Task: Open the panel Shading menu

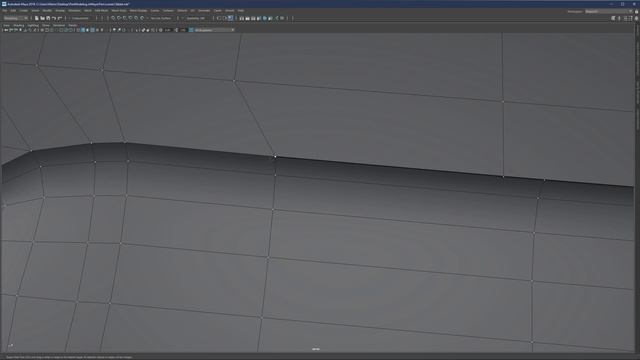Action: pos(19,25)
